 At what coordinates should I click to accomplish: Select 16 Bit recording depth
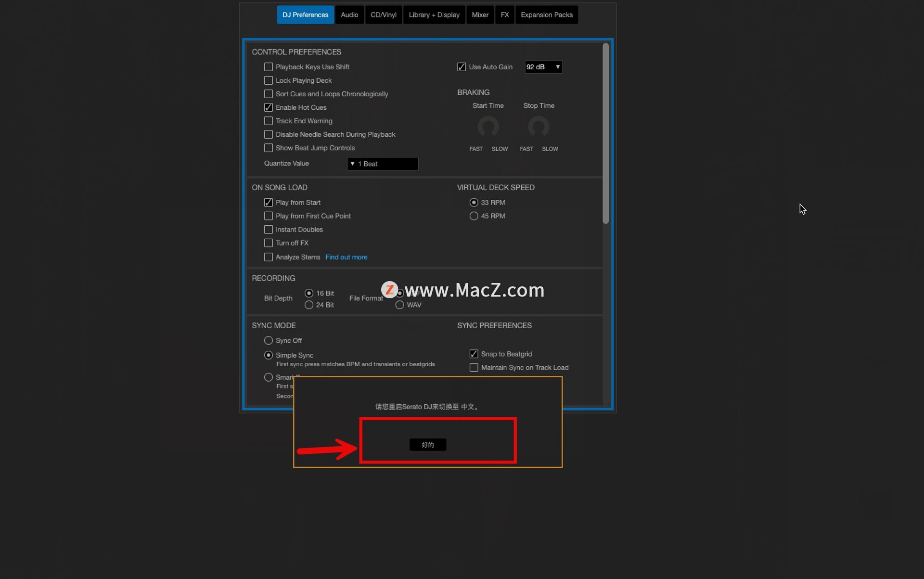309,293
